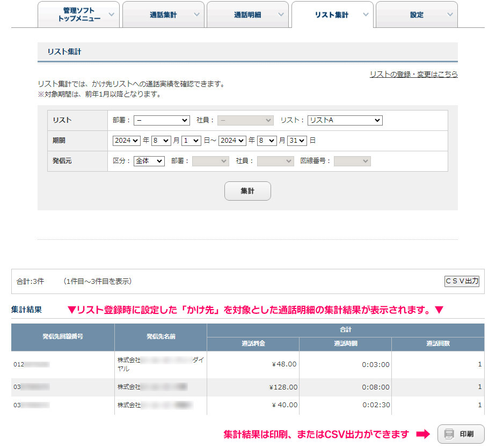This screenshot has width=496, height=448.
Task: Switch to the 設定 tab
Action: (x=417, y=15)
